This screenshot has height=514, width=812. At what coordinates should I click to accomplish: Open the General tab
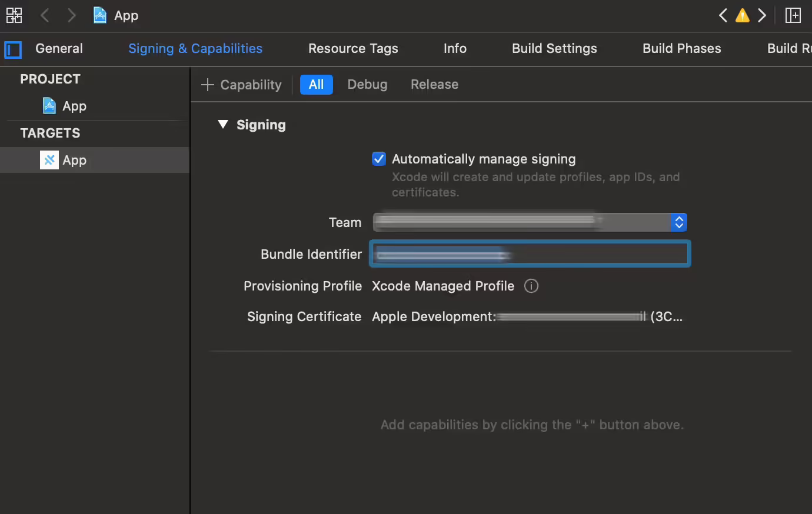[59, 49]
